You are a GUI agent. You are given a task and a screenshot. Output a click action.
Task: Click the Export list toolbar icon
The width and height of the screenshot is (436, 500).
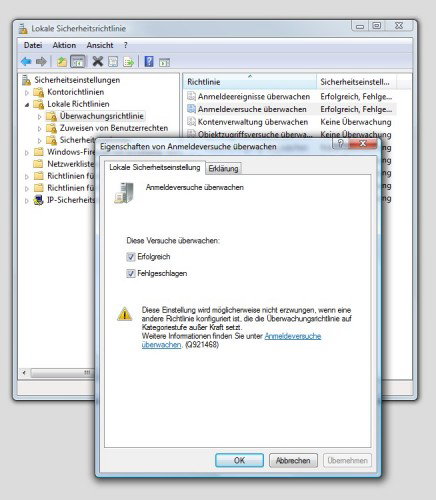point(128,62)
